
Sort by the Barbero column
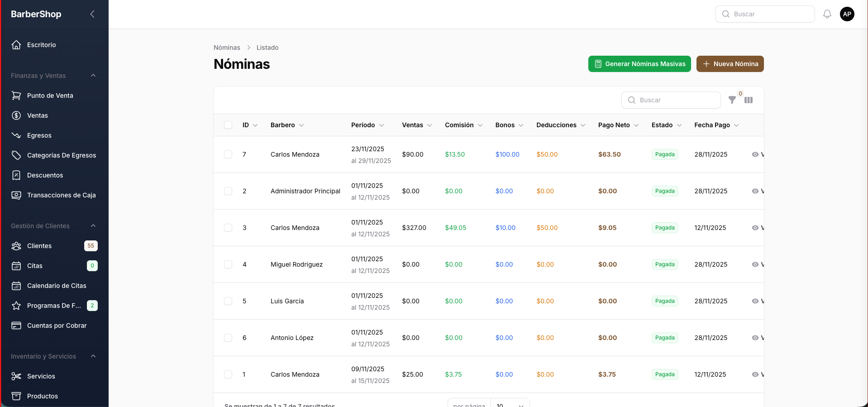coord(287,125)
